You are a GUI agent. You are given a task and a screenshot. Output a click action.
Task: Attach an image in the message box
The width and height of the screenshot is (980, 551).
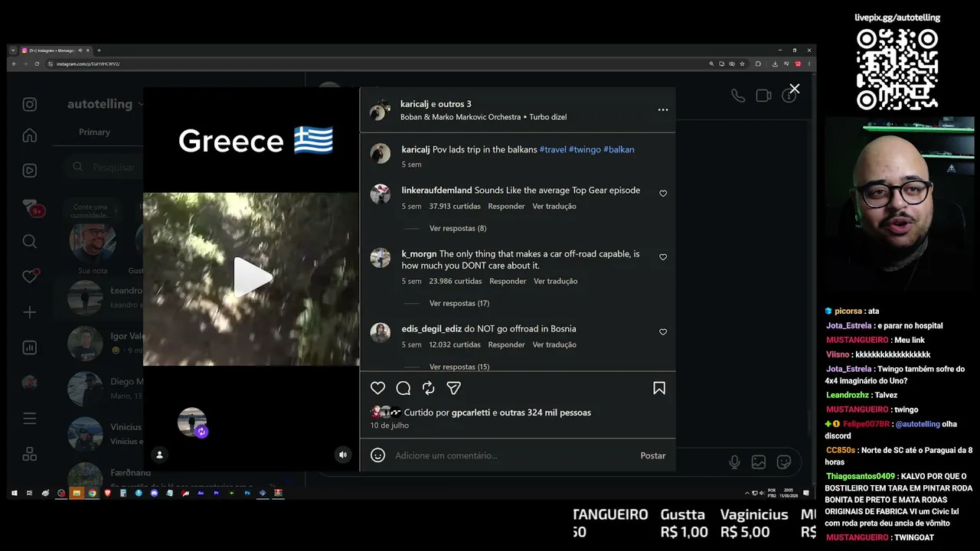coord(759,462)
